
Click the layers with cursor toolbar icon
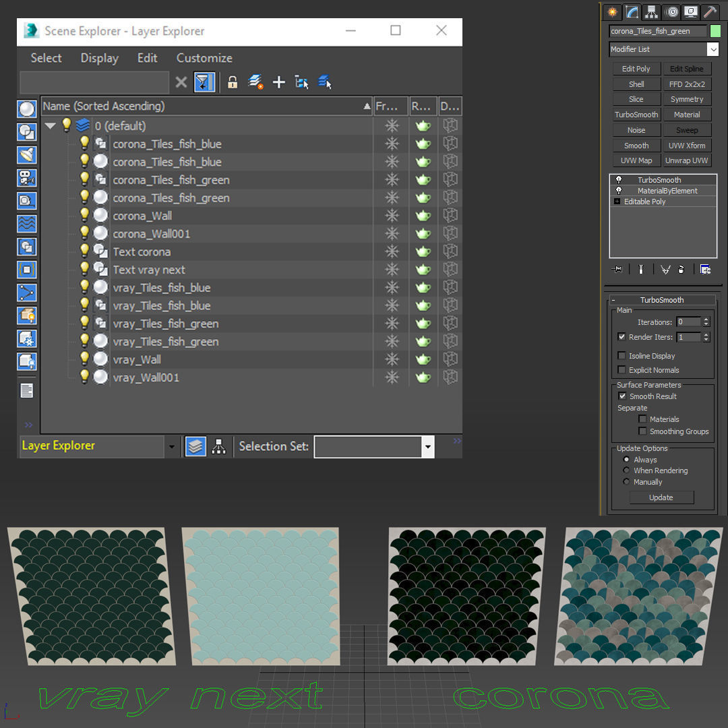click(x=325, y=82)
